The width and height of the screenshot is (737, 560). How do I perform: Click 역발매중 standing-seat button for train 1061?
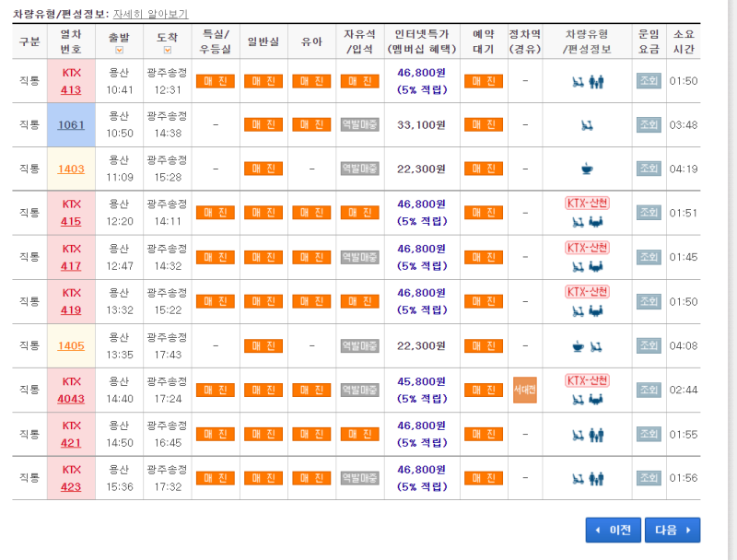359,124
